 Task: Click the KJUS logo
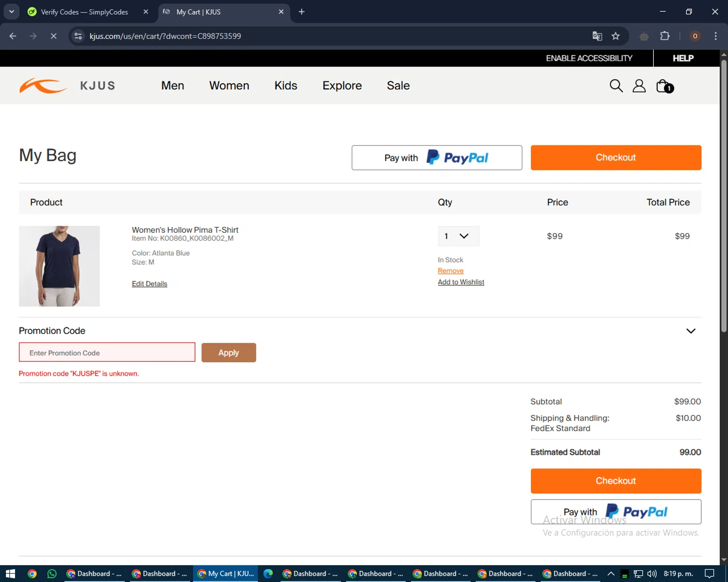pyautogui.click(x=67, y=86)
